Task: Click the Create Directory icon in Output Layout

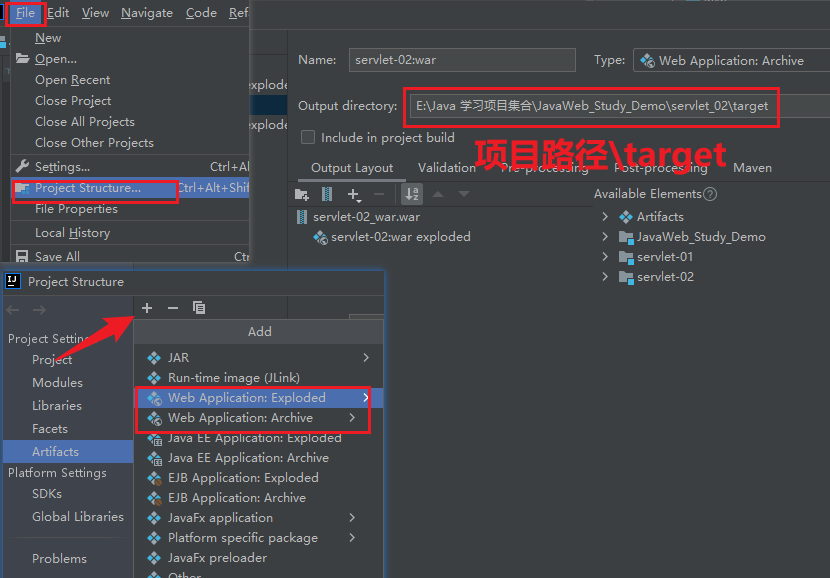Action: point(302,194)
